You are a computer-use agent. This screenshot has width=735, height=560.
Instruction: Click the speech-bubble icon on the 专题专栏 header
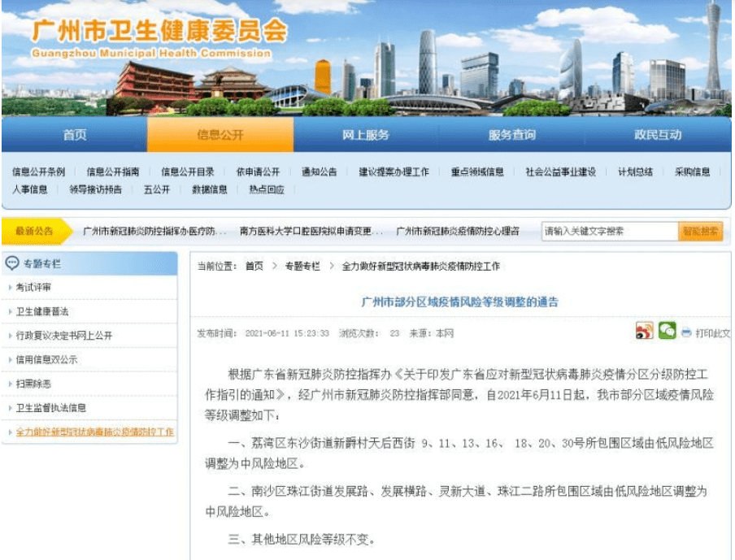[x=11, y=262]
